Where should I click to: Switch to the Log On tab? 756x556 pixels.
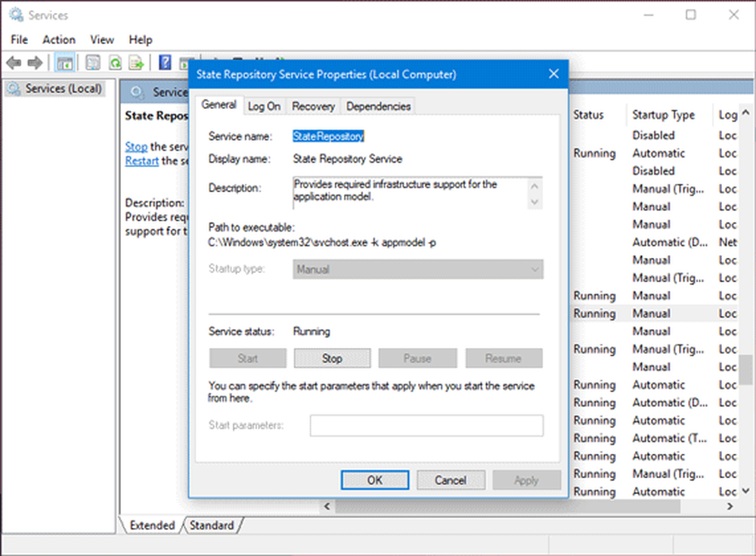click(264, 107)
